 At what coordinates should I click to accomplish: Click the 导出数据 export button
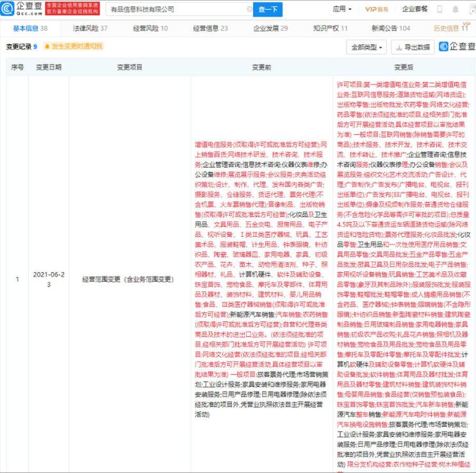click(413, 47)
